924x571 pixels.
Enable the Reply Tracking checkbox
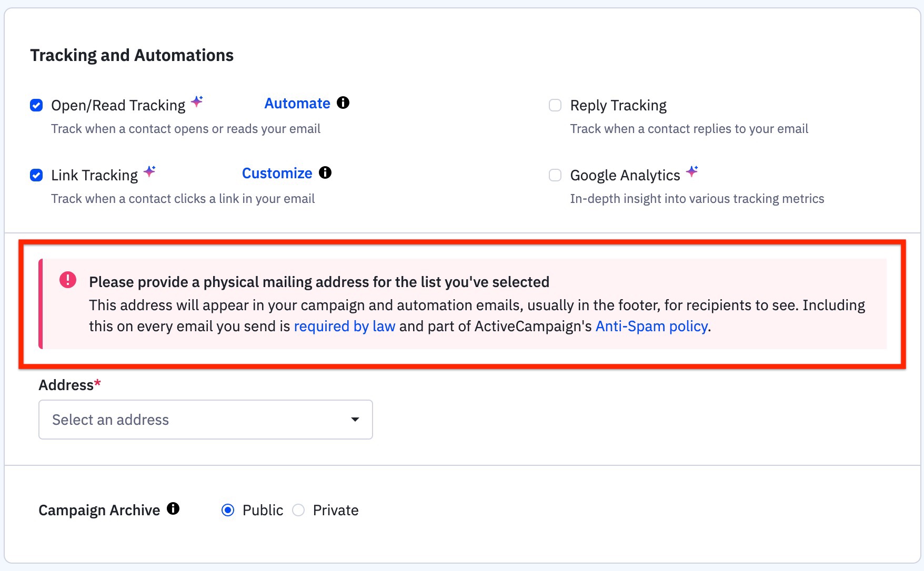click(555, 105)
